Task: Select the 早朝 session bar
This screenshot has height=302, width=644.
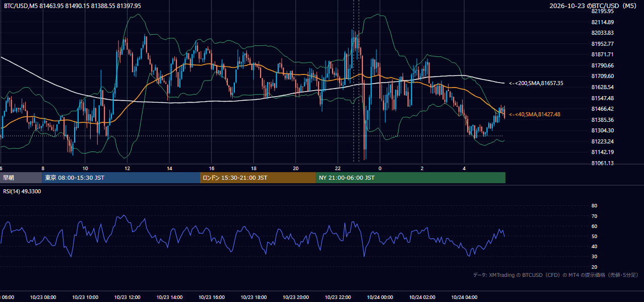Action: click(x=21, y=178)
